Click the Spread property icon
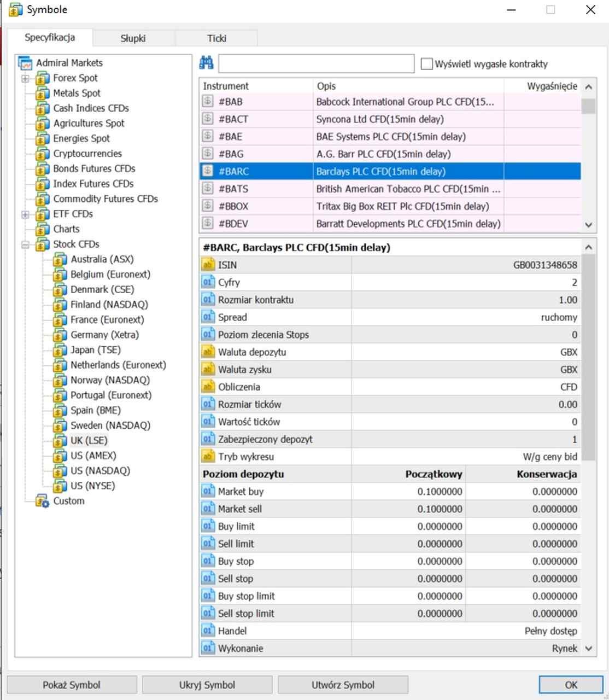 [208, 317]
